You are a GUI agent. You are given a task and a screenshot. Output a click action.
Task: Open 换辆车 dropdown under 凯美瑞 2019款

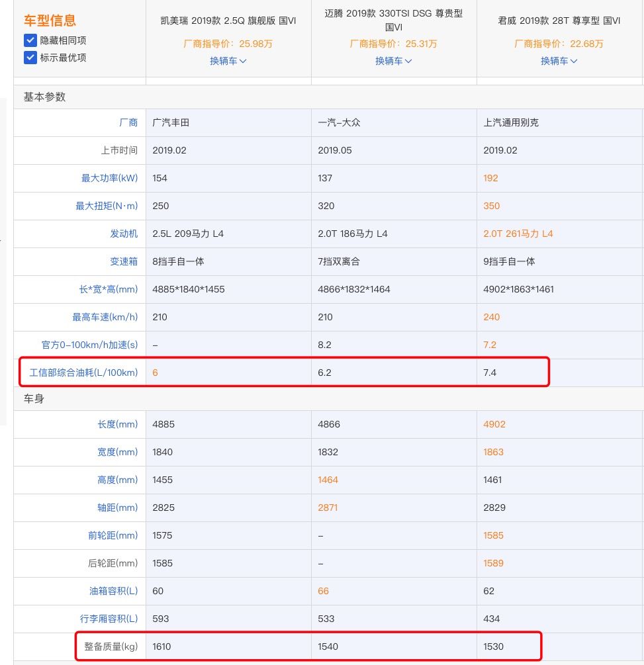pyautogui.click(x=228, y=61)
